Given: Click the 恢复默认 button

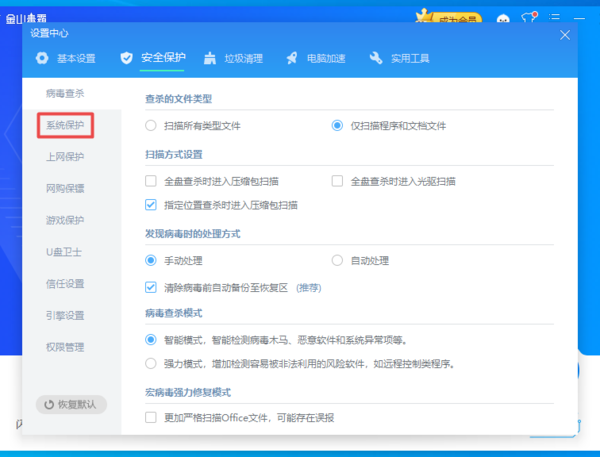Looking at the screenshot, I should pos(71,405).
